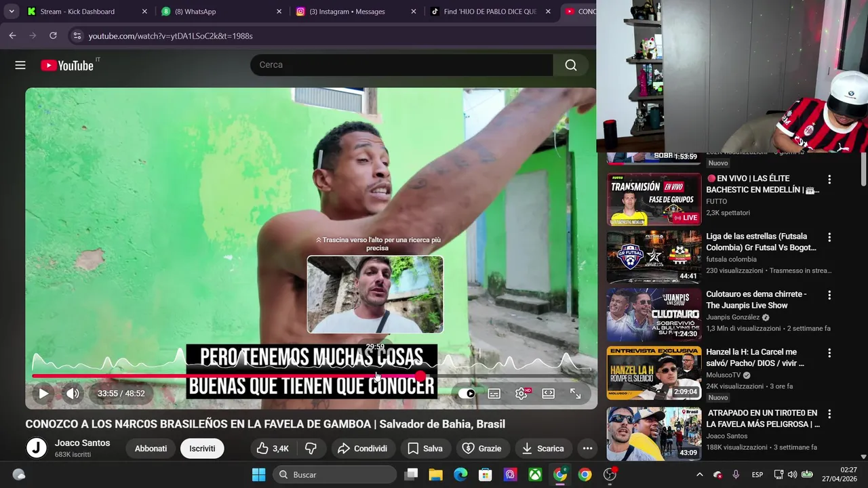Download the video with Scarica
The width and height of the screenshot is (868, 488).
pyautogui.click(x=543, y=448)
